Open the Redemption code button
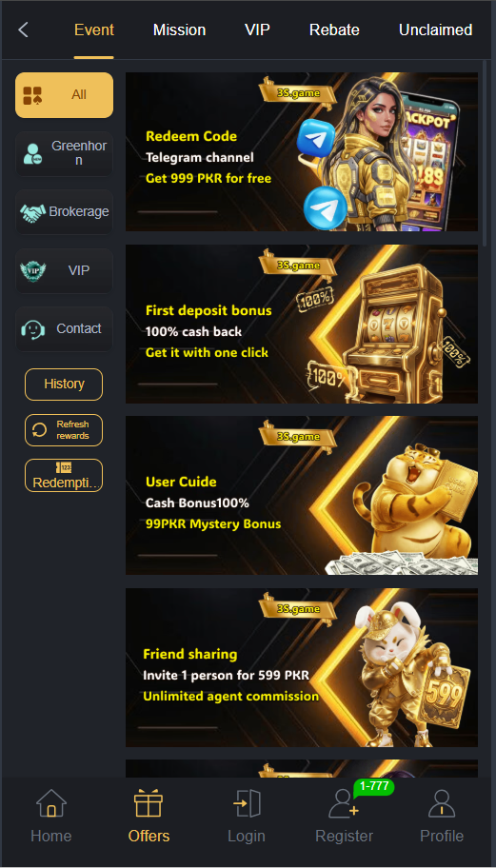The height and width of the screenshot is (868, 496). (64, 476)
